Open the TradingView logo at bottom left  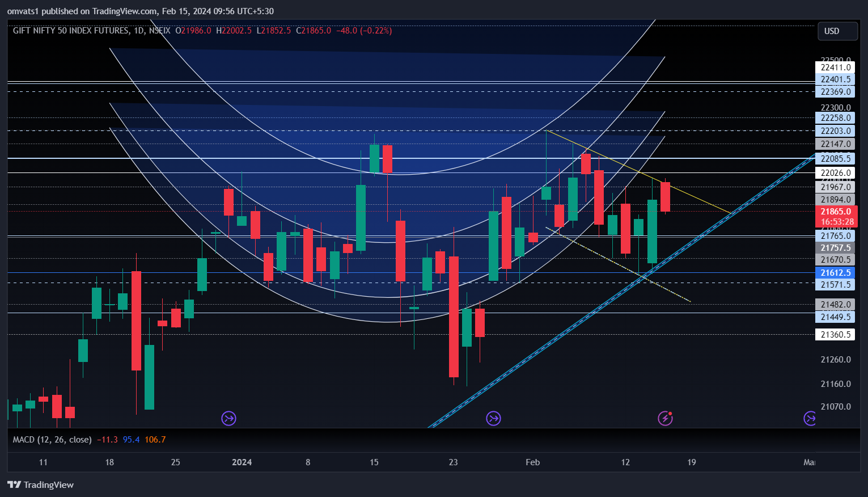click(x=40, y=485)
